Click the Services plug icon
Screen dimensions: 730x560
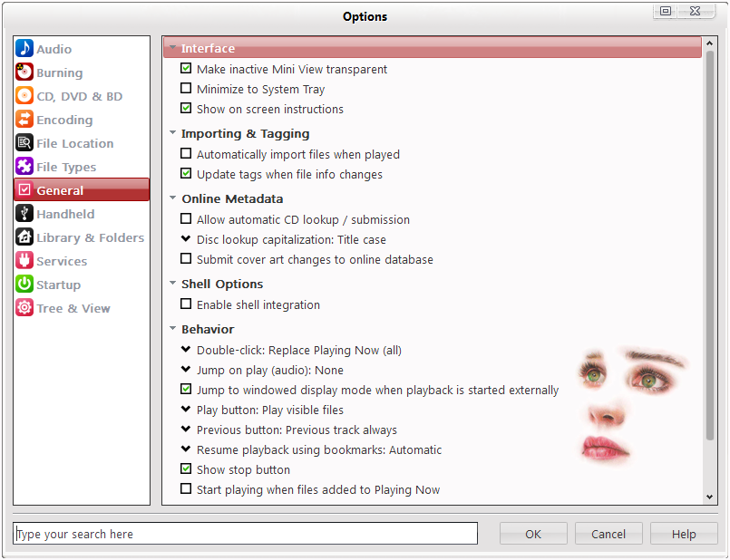[24, 260]
